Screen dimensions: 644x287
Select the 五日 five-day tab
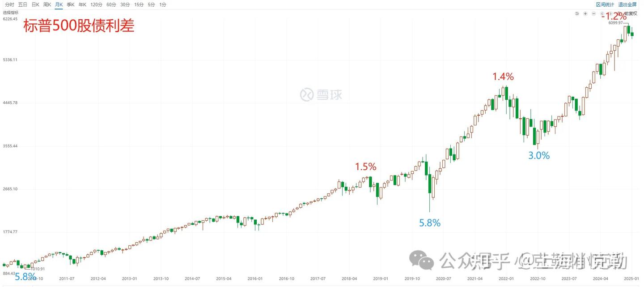(x=22, y=4)
